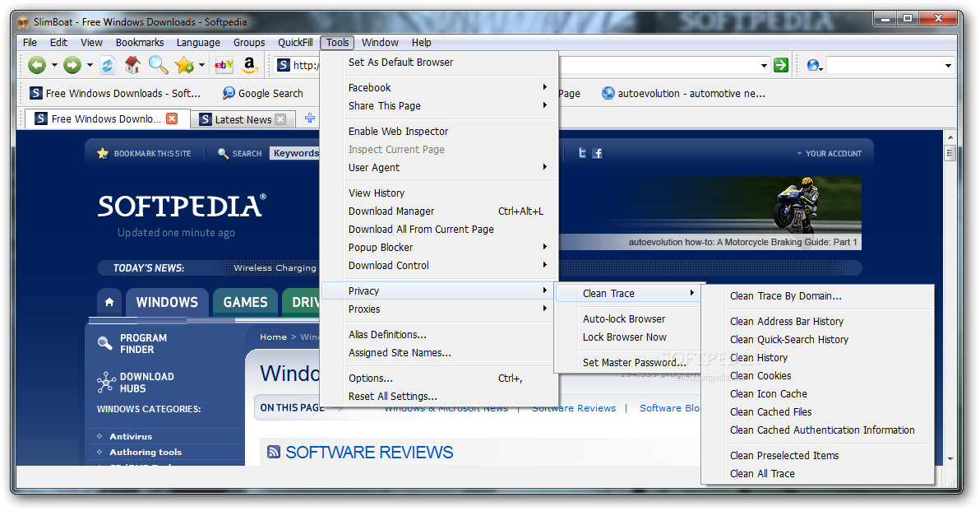Select Lock Browser Now

pyautogui.click(x=627, y=337)
